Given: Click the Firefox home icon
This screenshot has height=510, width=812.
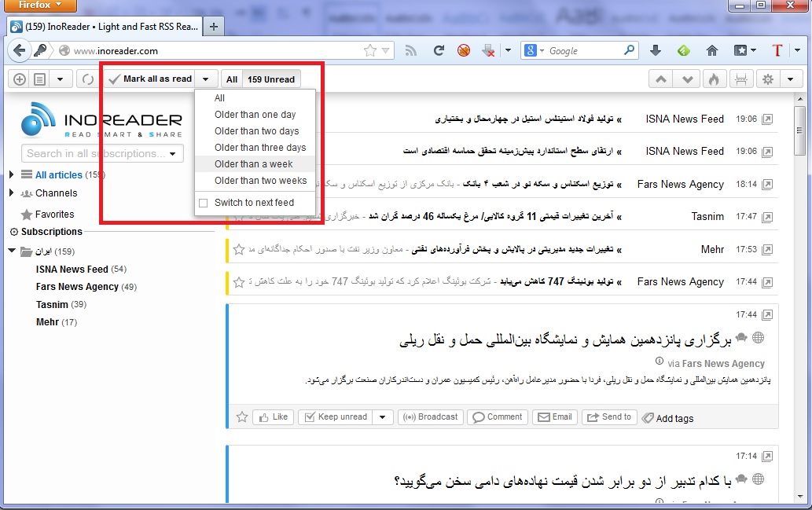Looking at the screenshot, I should 712,50.
